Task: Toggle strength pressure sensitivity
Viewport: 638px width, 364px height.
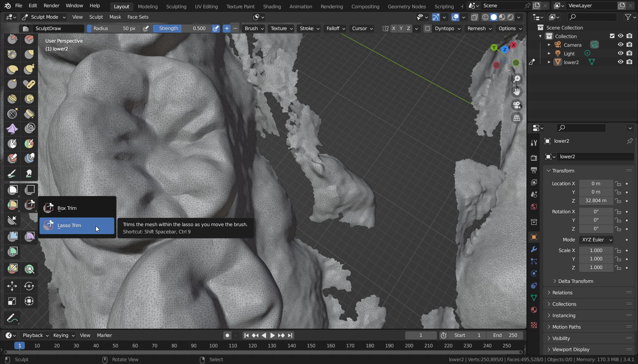Action: click(x=215, y=28)
